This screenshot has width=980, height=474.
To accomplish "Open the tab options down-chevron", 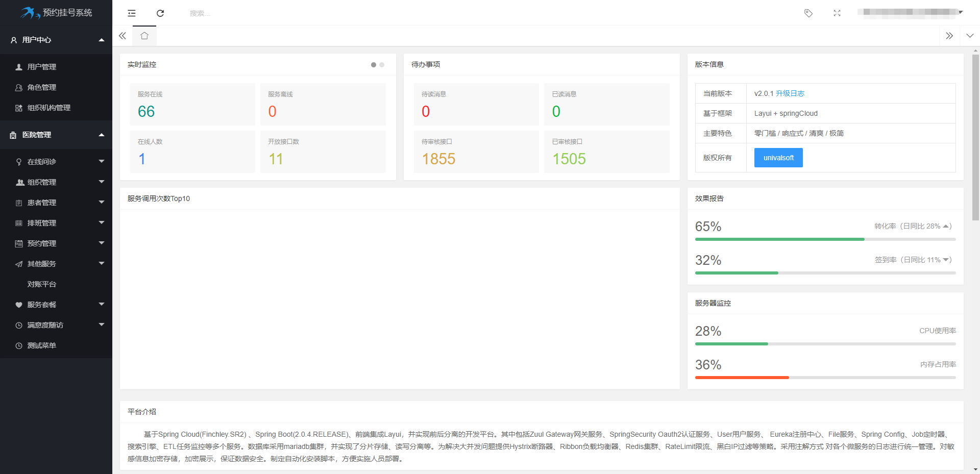I will (x=970, y=36).
